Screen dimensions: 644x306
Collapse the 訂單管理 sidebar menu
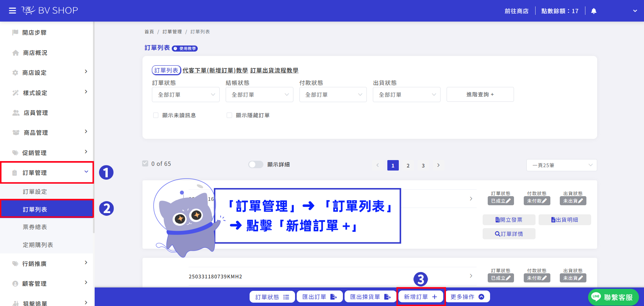(47, 173)
